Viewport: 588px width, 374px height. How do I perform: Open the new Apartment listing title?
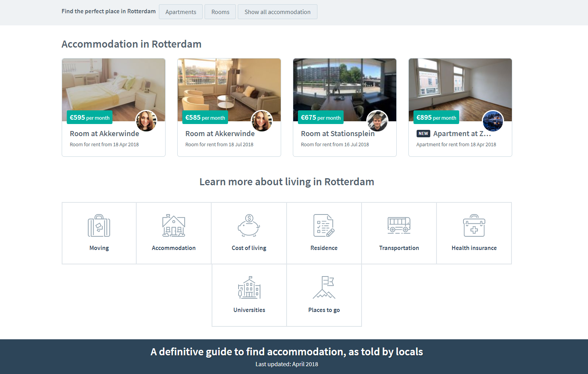461,134
